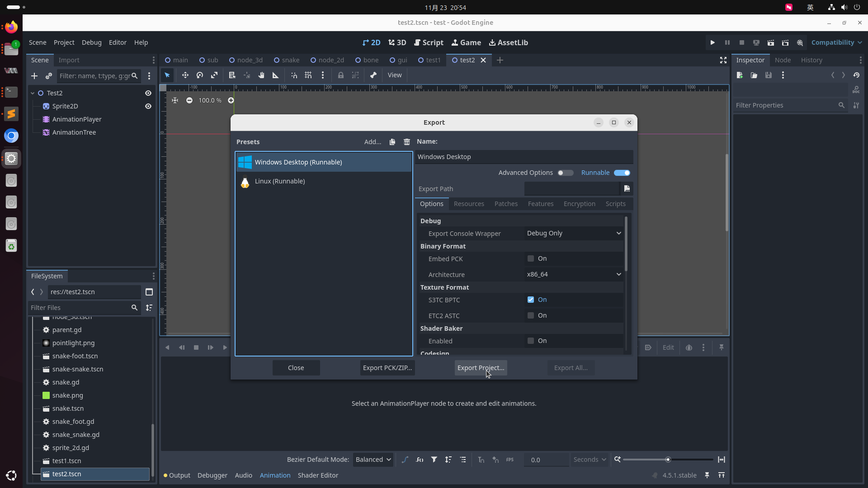Open the Project menu
Screen dimensions: 868x488
tap(64, 42)
